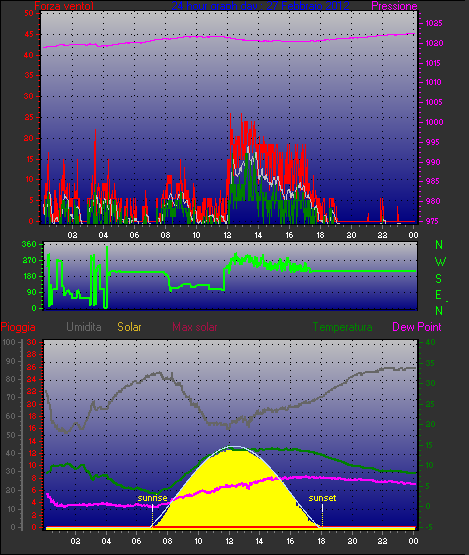Click the green 40 temperature axis value
The width and height of the screenshot is (469, 555).
430,342
